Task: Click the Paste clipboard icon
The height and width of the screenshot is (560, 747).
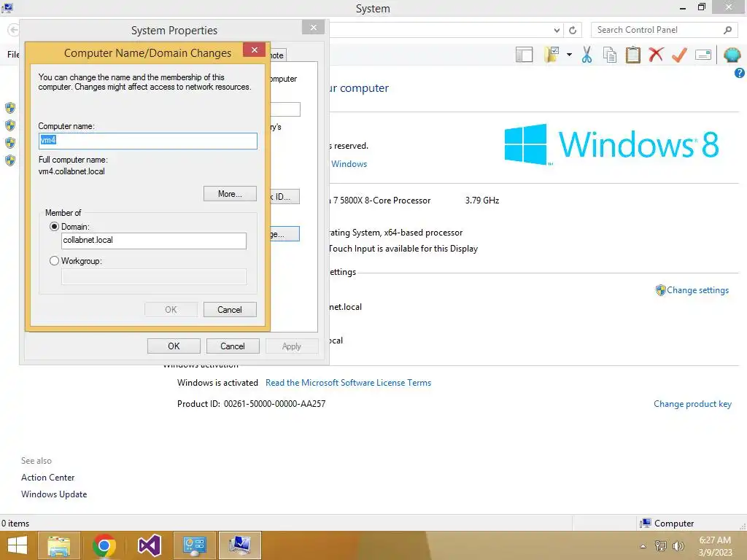Action: click(632, 55)
